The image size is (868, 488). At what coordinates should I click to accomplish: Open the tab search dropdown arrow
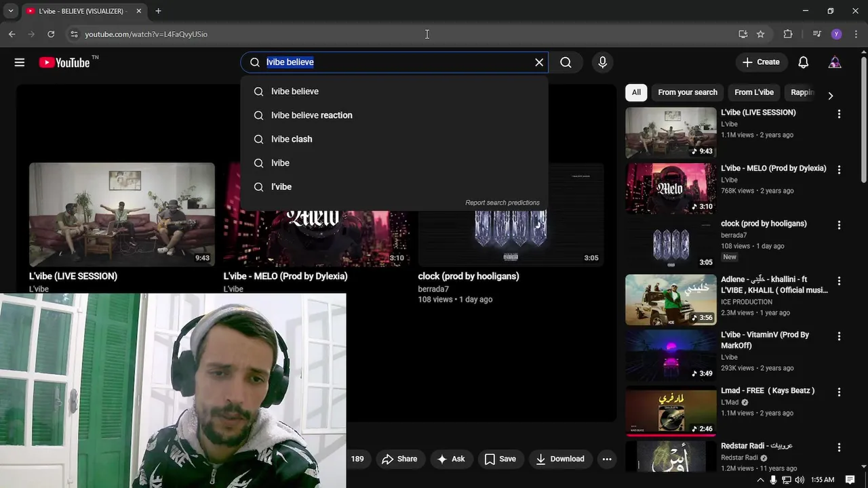10,11
